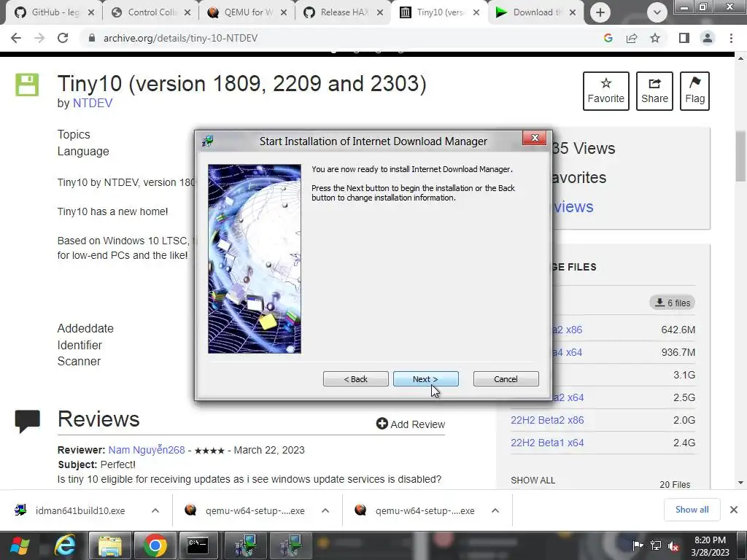The width and height of the screenshot is (747, 560).
Task: Click Next in the installation dialog
Action: (425, 379)
